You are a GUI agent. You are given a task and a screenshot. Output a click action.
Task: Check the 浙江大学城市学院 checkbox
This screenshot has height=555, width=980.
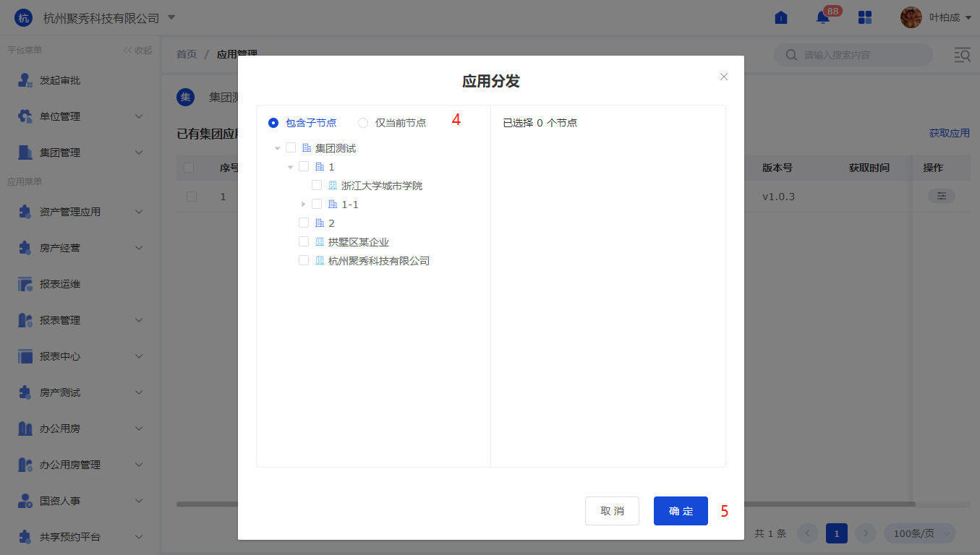317,186
